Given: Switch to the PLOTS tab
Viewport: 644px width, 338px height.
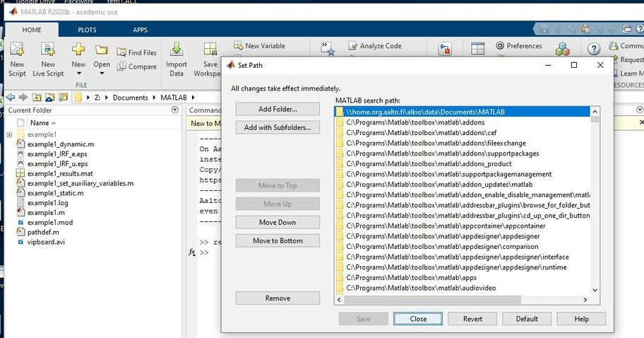Looking at the screenshot, I should coord(88,30).
